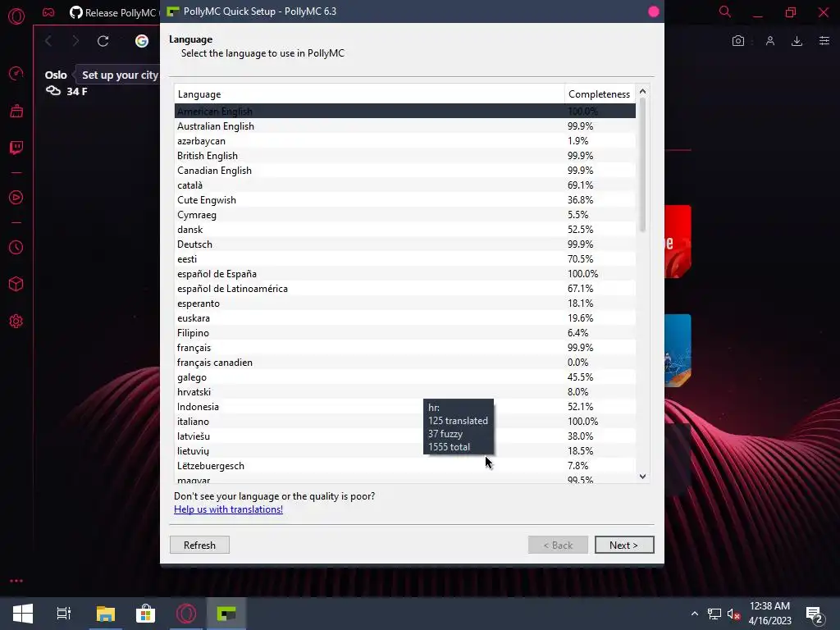Open Opera downloads icon
The image size is (840, 630).
coord(797,41)
